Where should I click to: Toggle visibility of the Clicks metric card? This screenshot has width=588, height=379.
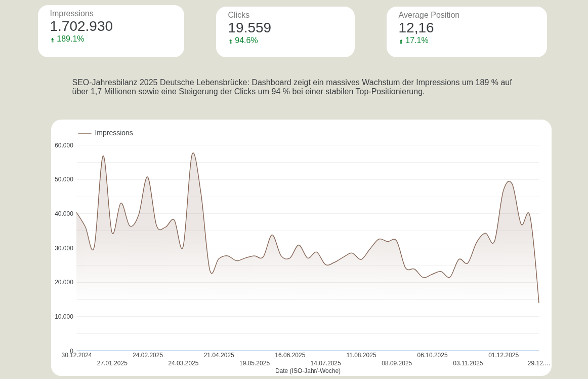point(285,31)
